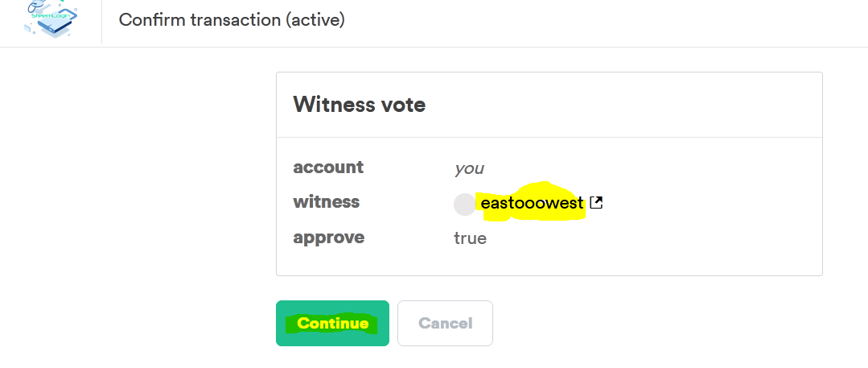Screen dimensions: 868x368
Task: Click the word 'Witness' in card heading
Action: (334, 104)
